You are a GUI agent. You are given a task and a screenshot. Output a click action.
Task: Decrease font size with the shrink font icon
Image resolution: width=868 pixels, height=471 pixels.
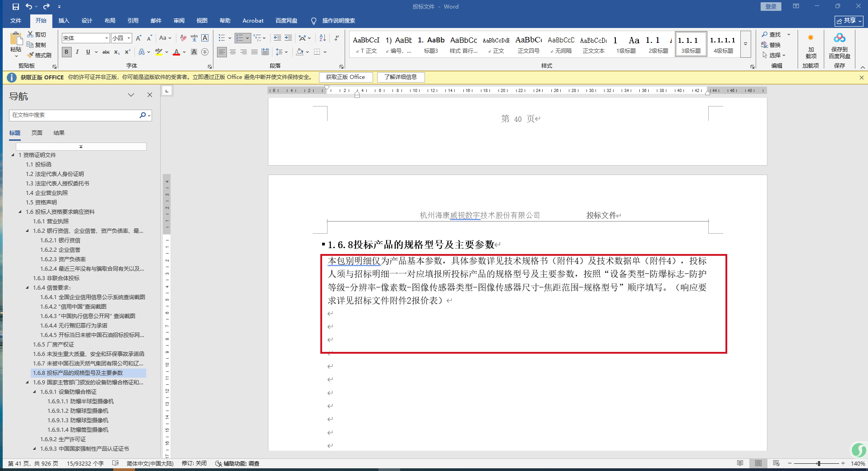(x=149, y=38)
